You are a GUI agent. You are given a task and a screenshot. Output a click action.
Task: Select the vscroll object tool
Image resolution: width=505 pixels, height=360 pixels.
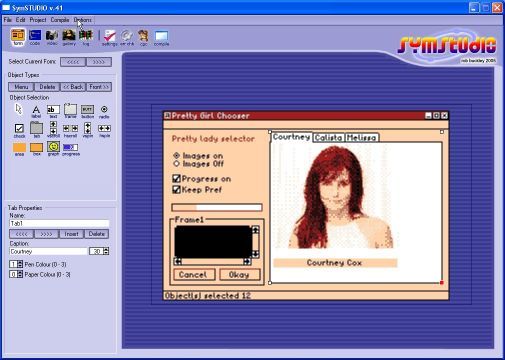(x=53, y=129)
